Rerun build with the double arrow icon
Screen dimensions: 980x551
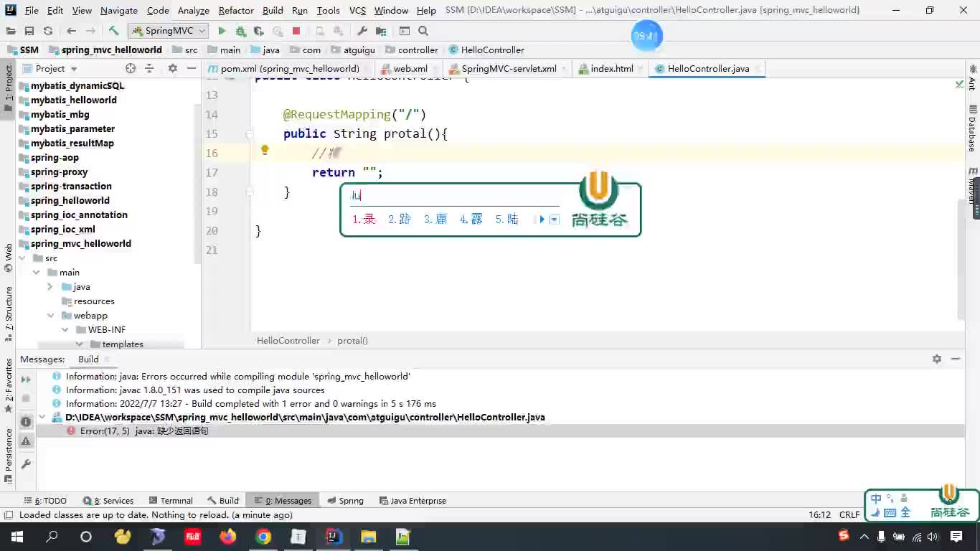[26, 379]
